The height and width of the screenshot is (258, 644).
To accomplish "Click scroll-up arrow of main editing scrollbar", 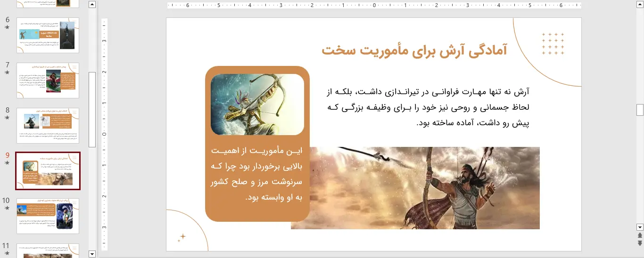I will (x=640, y=5).
